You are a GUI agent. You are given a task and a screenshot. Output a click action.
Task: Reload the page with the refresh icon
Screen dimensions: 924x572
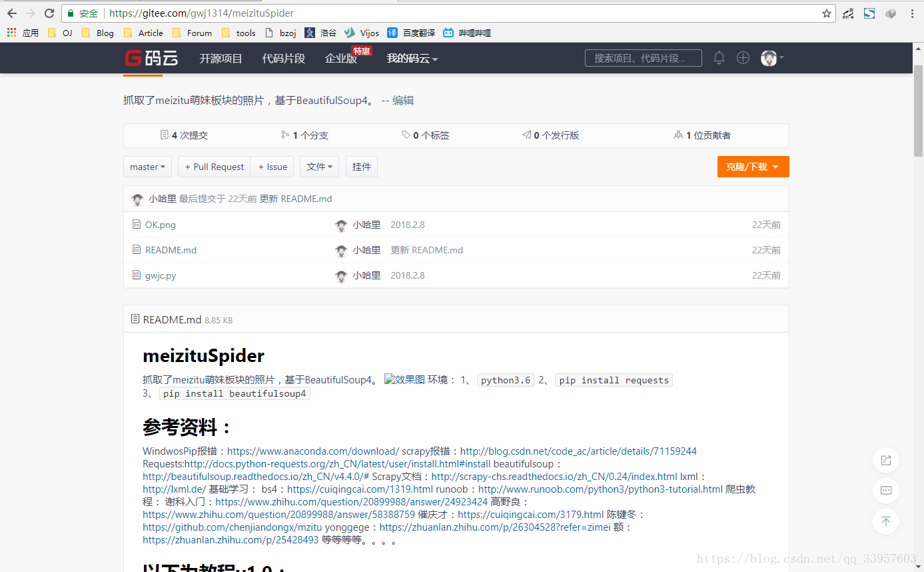click(x=49, y=13)
